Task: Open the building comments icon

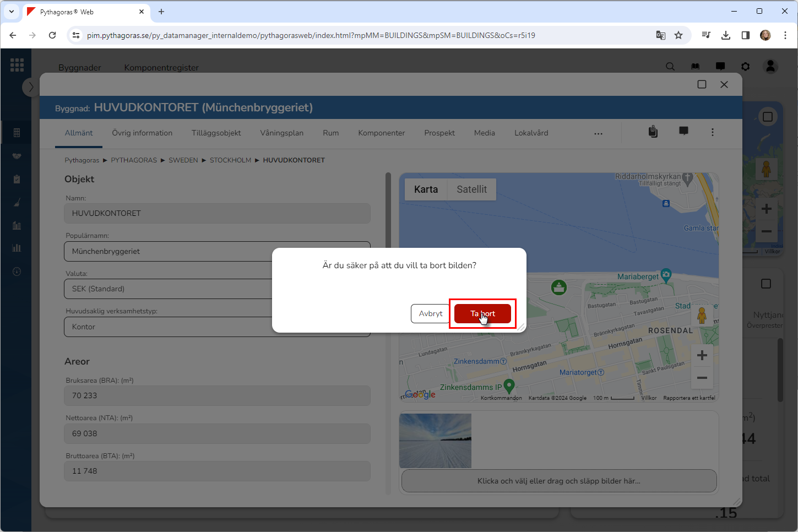Action: tap(683, 132)
